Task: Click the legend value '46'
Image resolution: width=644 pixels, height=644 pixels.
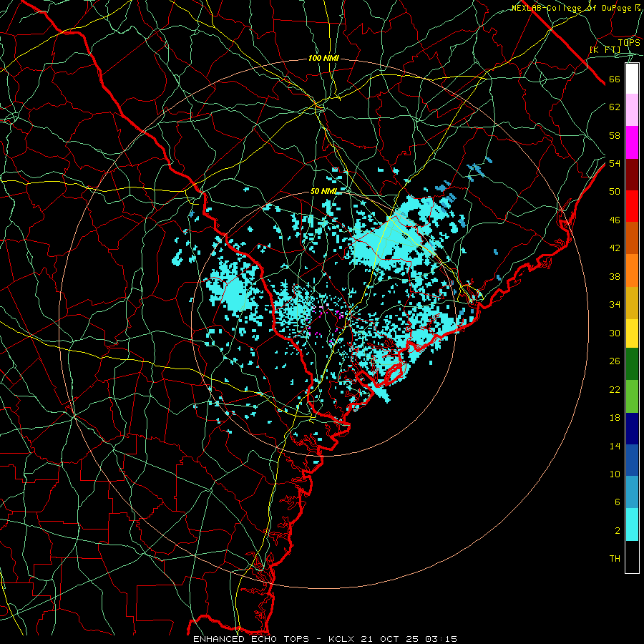Action: pos(615,220)
